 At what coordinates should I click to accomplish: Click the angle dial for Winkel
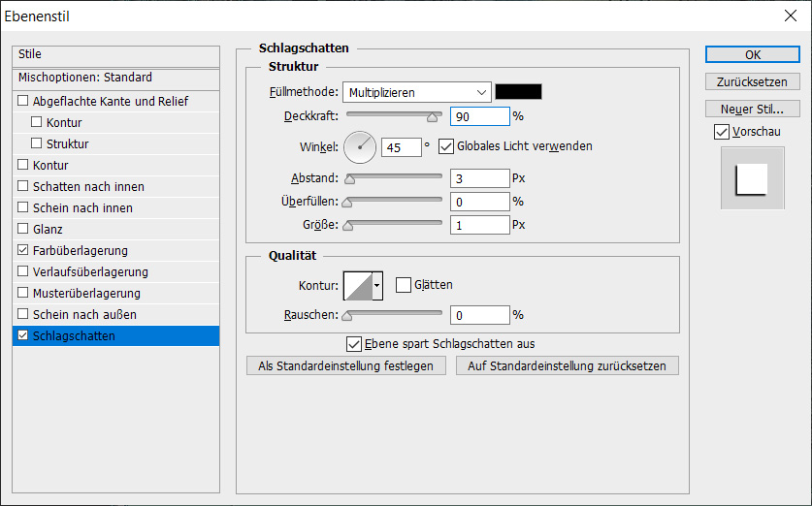tap(360, 147)
